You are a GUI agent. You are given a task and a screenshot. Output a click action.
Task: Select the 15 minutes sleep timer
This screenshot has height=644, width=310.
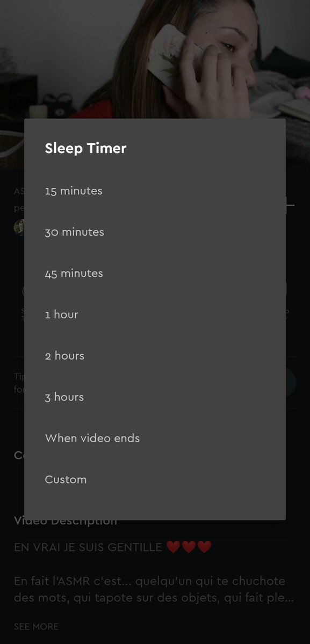pos(155,191)
